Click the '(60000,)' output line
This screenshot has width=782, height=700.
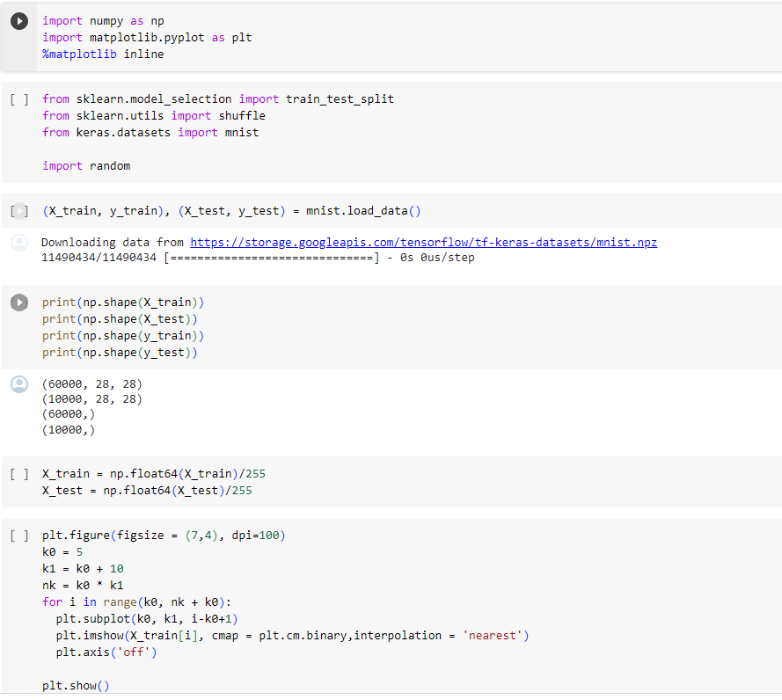click(69, 414)
